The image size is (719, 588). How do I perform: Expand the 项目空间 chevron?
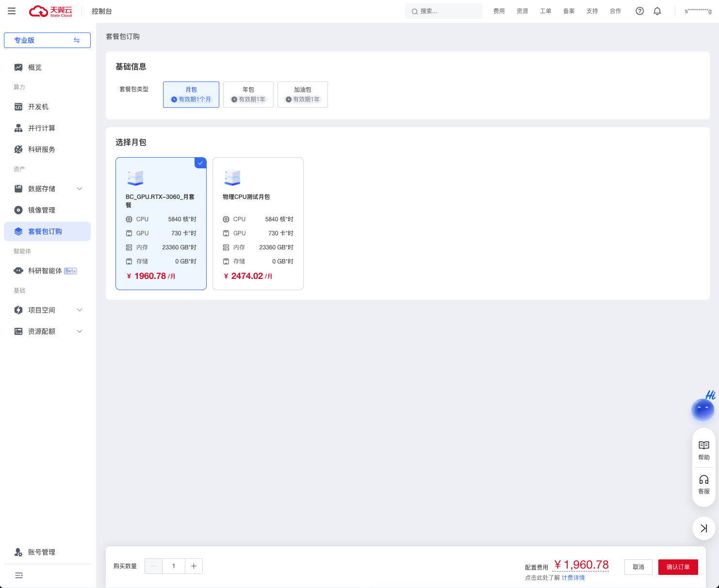(x=80, y=310)
